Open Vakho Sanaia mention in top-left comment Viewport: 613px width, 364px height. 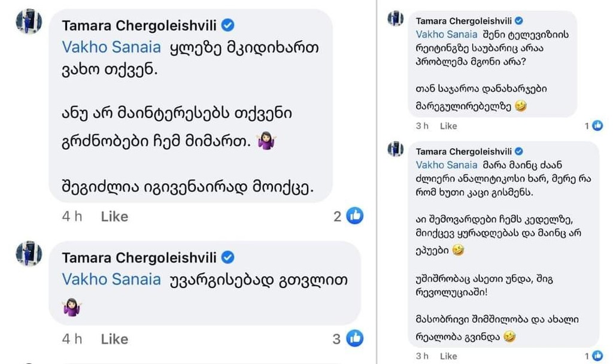point(111,47)
